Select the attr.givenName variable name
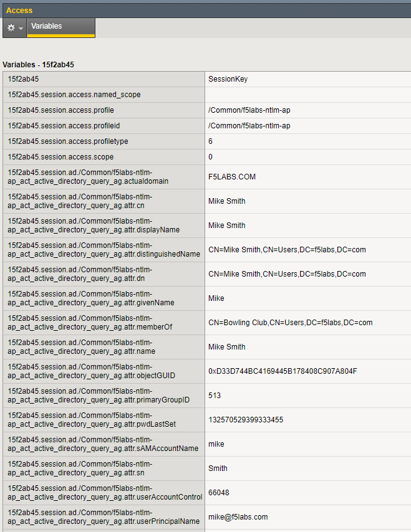This screenshot has height=532, width=411. (x=91, y=298)
